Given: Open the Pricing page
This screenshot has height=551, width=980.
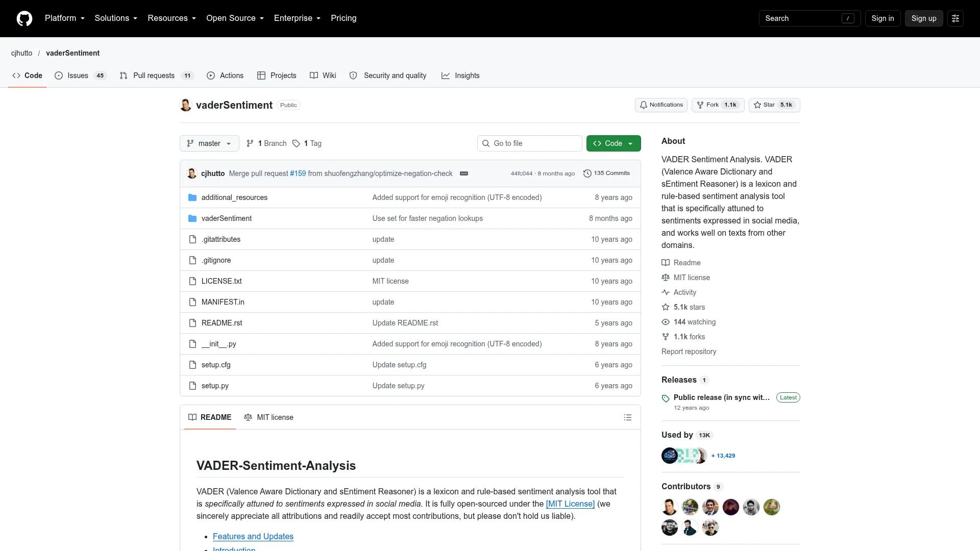Looking at the screenshot, I should click(344, 18).
